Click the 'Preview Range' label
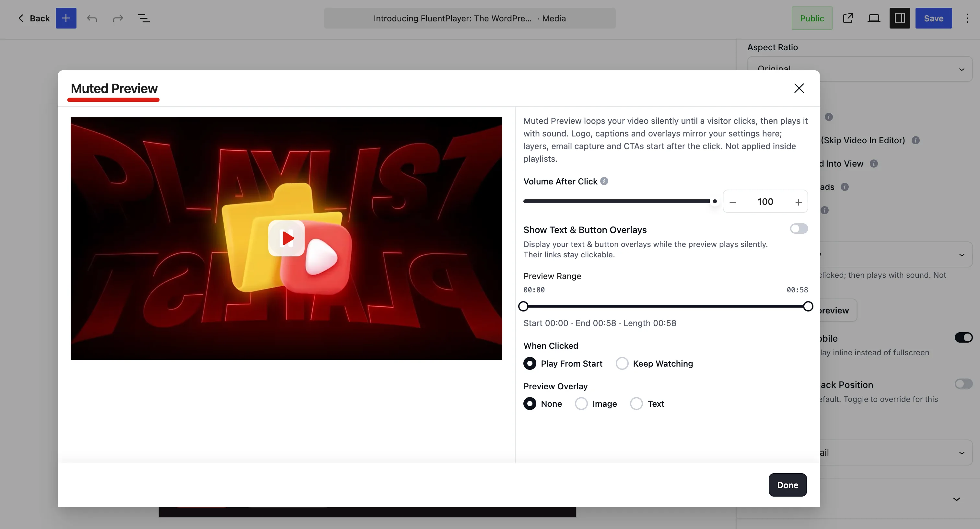The height and width of the screenshot is (529, 980). [x=552, y=276]
